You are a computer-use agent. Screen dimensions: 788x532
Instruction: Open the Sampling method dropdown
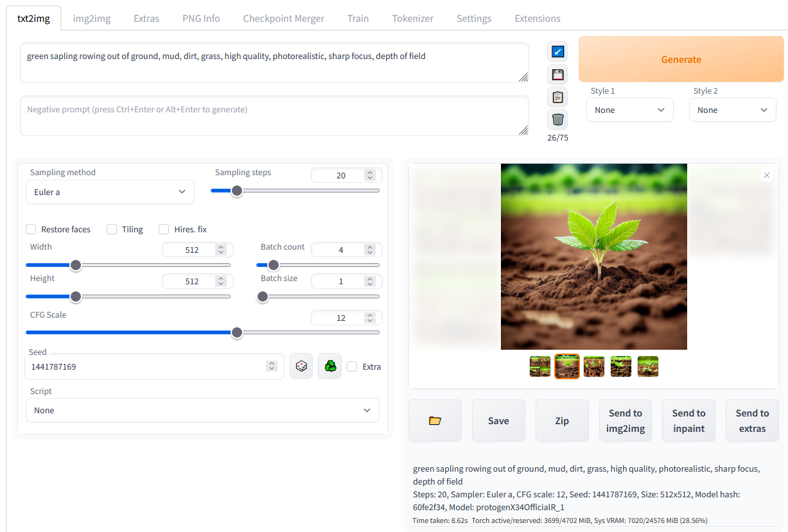tap(110, 192)
